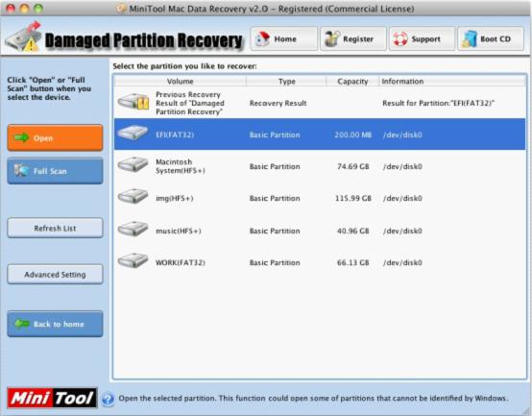Click the 74.69 GB capacity cell
This screenshot has height=416, width=532.
point(352,166)
